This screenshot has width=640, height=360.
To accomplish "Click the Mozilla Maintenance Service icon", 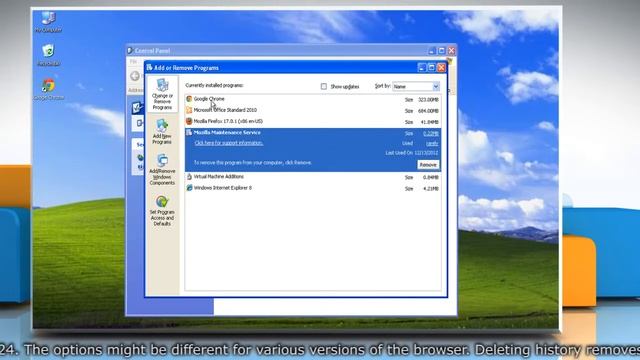I will 189,132.
